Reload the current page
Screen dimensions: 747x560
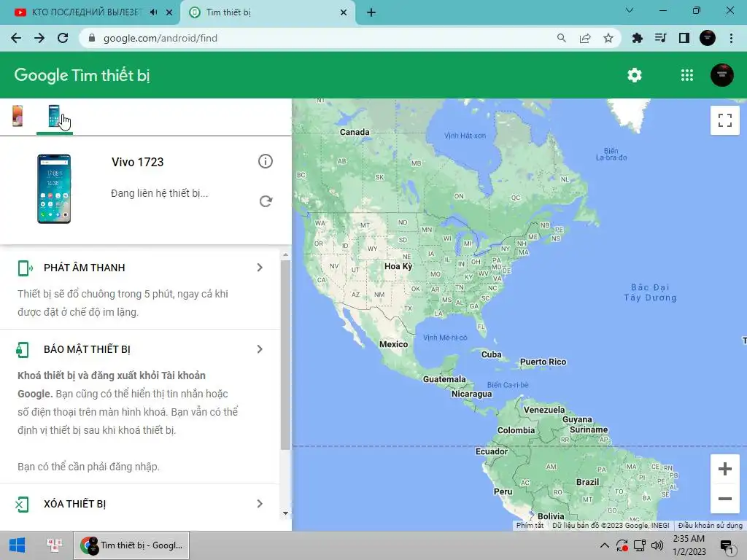[x=63, y=38]
